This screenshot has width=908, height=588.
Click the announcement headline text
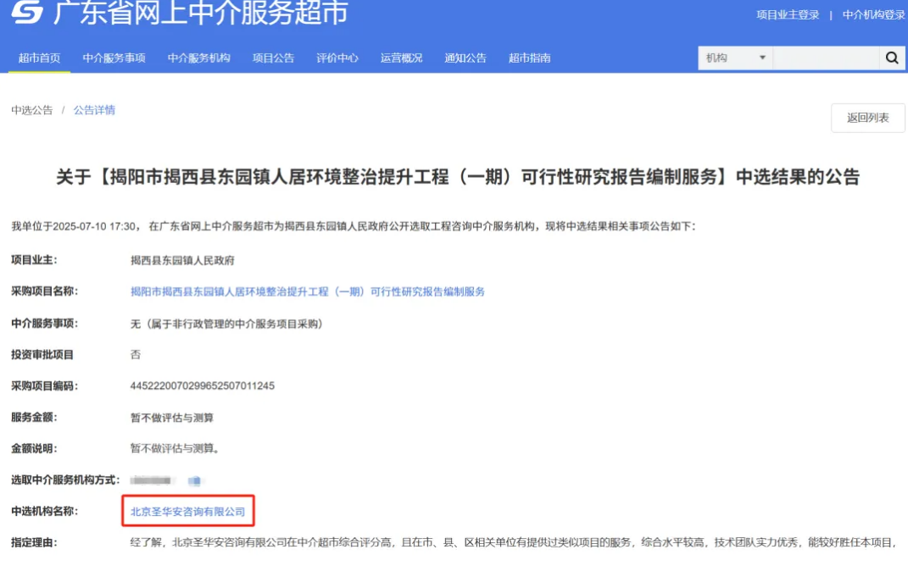[x=458, y=176]
